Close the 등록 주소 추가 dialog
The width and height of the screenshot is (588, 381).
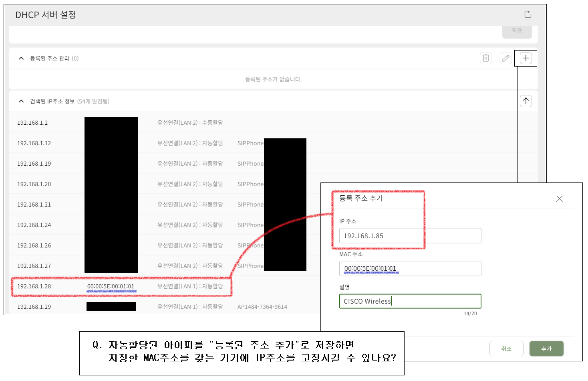pos(560,199)
